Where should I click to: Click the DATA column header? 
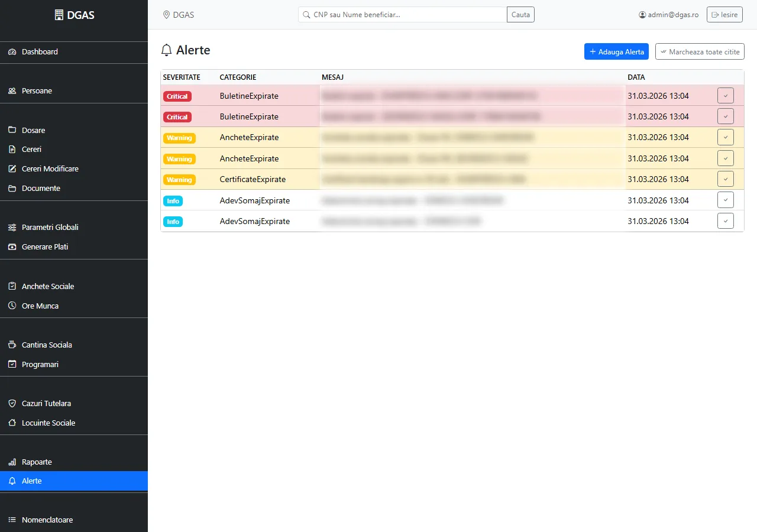pos(636,77)
